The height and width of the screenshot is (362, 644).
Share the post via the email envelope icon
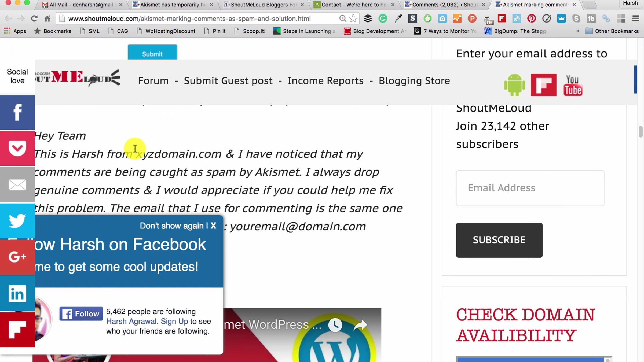click(17, 185)
